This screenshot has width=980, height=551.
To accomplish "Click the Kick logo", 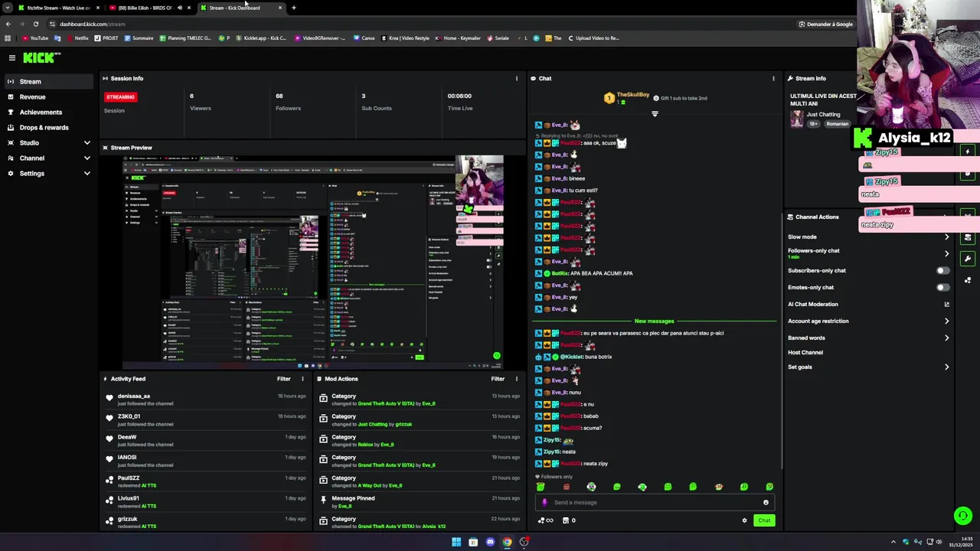I will tap(41, 57).
